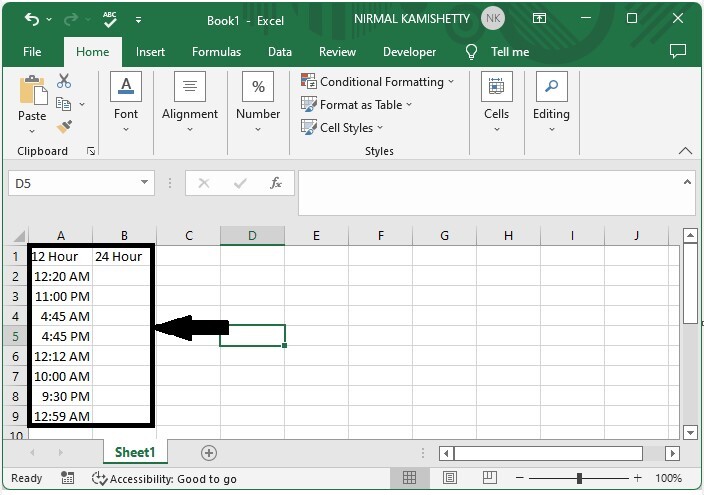704x495 pixels.
Task: Click cell containing 10:00 AM
Action: click(62, 376)
